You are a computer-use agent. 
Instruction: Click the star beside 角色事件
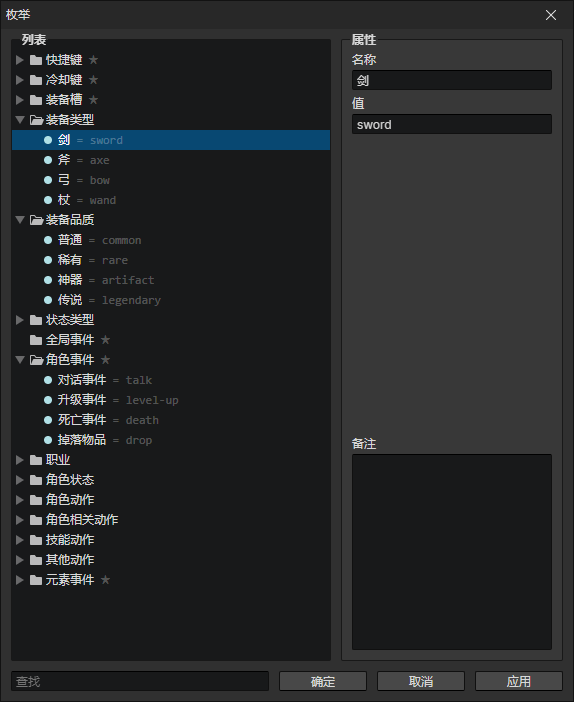click(x=105, y=360)
